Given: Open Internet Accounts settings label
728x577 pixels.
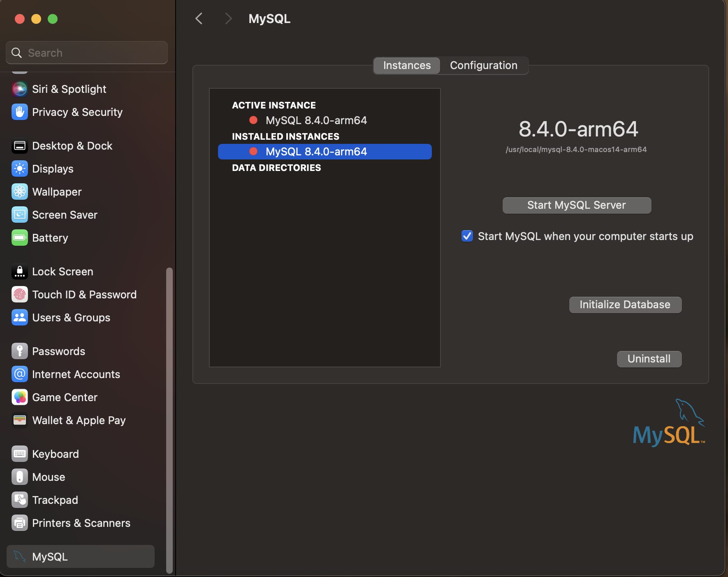Looking at the screenshot, I should click(x=76, y=374).
